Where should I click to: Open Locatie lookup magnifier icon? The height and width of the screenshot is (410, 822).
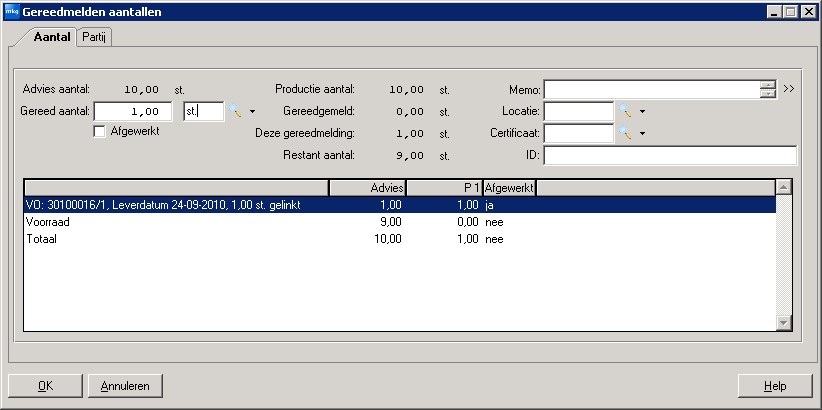coord(625,111)
